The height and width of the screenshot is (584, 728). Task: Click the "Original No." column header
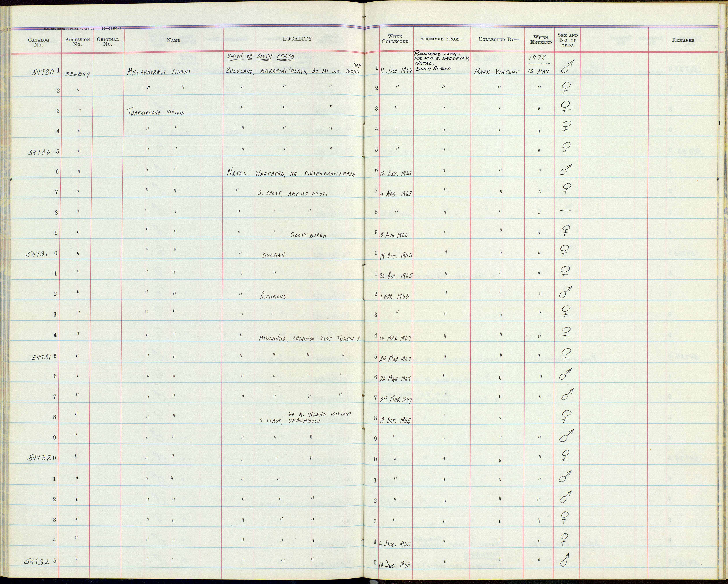(108, 42)
